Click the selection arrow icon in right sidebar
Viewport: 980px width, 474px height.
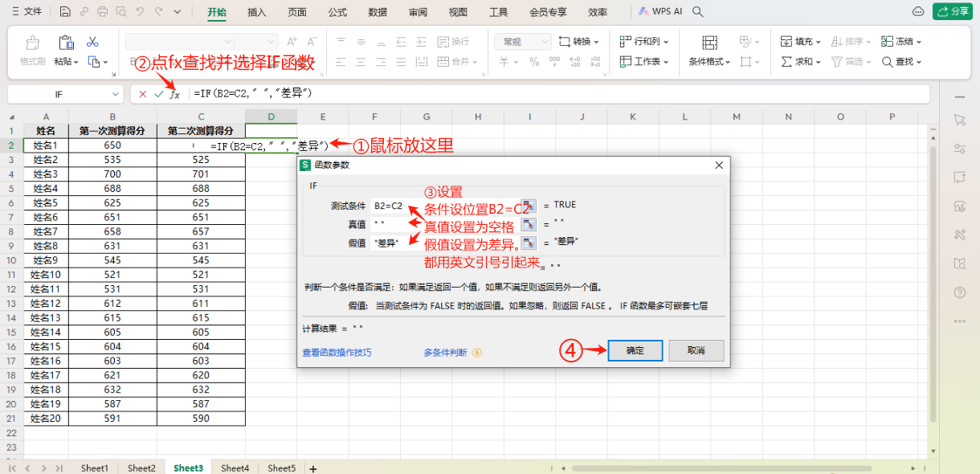[959, 120]
